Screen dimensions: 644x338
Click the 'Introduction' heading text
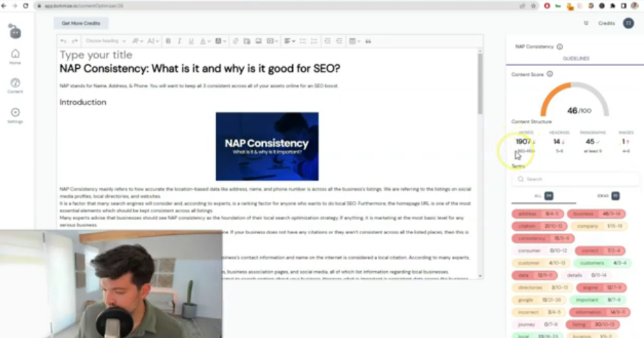pos(82,102)
